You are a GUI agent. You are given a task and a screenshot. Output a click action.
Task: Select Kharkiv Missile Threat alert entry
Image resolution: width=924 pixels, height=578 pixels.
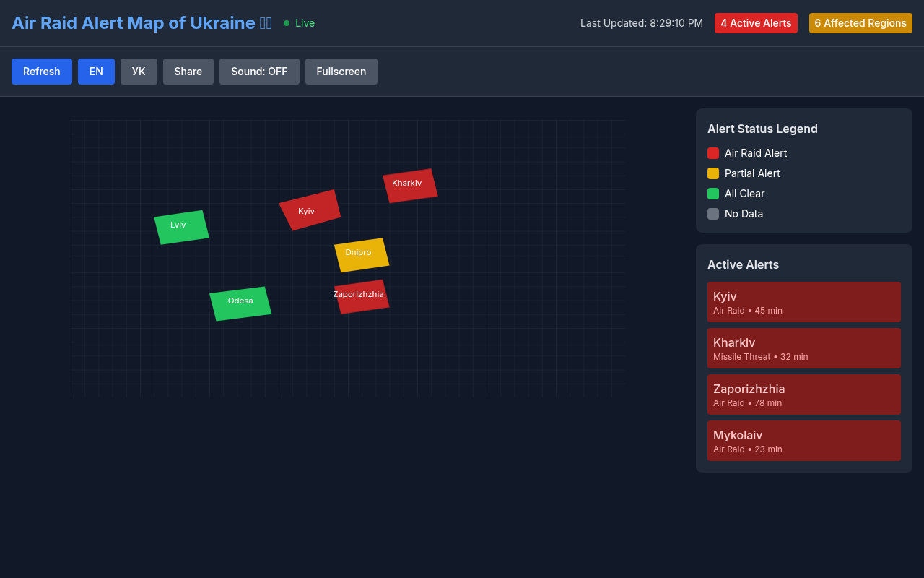[x=803, y=348]
